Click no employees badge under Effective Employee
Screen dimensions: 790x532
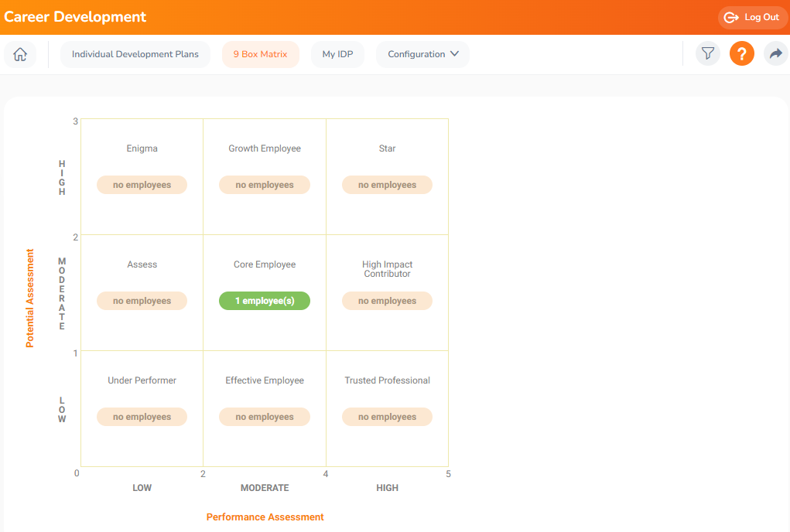coord(265,417)
